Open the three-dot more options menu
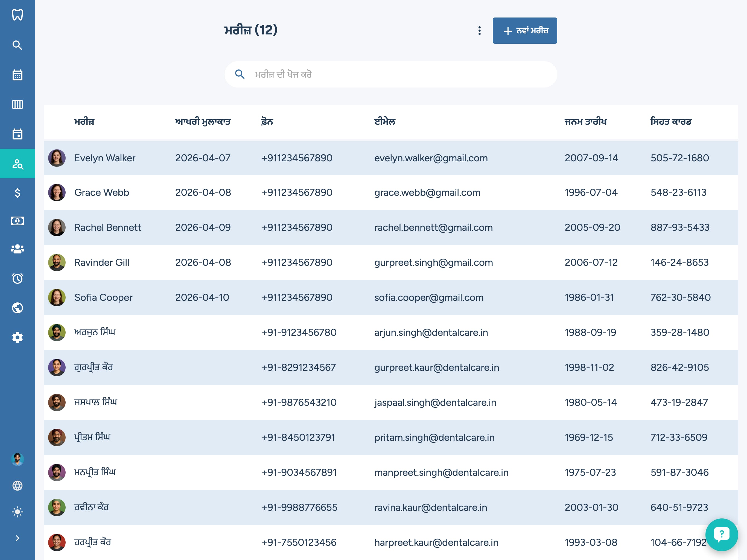Viewport: 747px width, 560px height. [479, 31]
